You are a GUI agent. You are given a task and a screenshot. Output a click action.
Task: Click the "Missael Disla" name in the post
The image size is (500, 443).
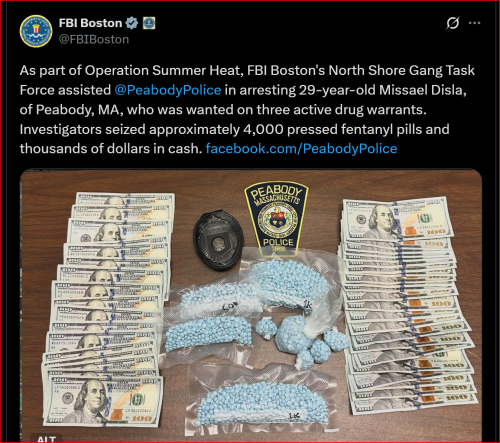click(422, 90)
